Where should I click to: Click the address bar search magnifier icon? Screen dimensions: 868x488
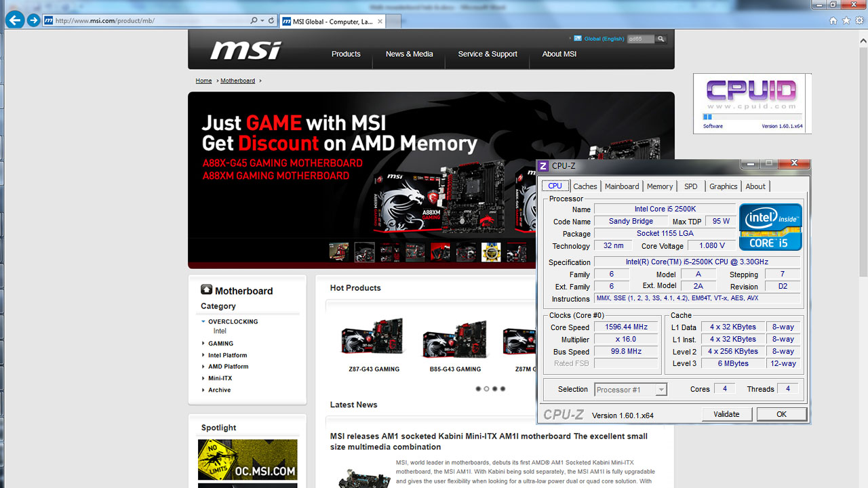[x=254, y=20]
